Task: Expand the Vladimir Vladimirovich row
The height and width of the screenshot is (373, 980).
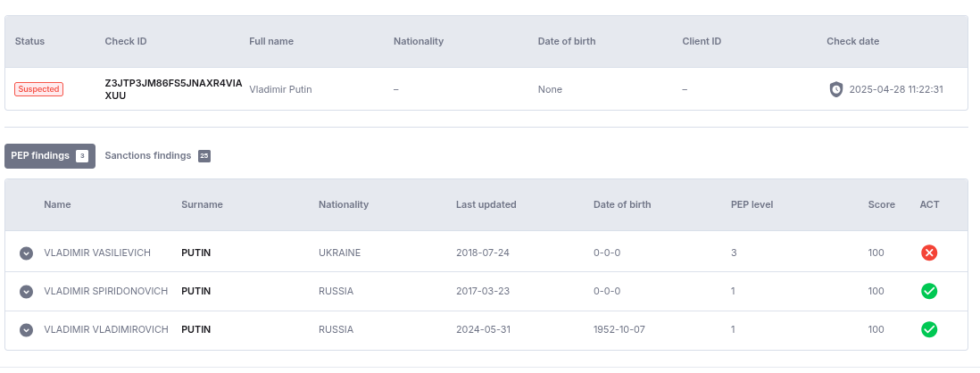Action: point(27,330)
